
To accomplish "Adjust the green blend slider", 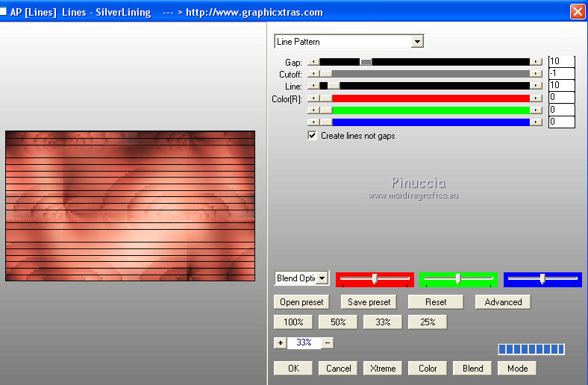I will click(x=458, y=279).
